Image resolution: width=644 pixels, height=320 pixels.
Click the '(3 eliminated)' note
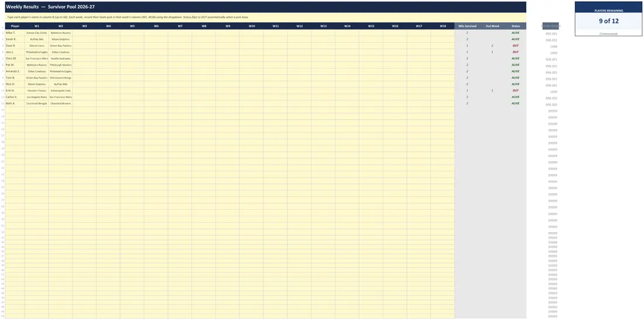[609, 34]
